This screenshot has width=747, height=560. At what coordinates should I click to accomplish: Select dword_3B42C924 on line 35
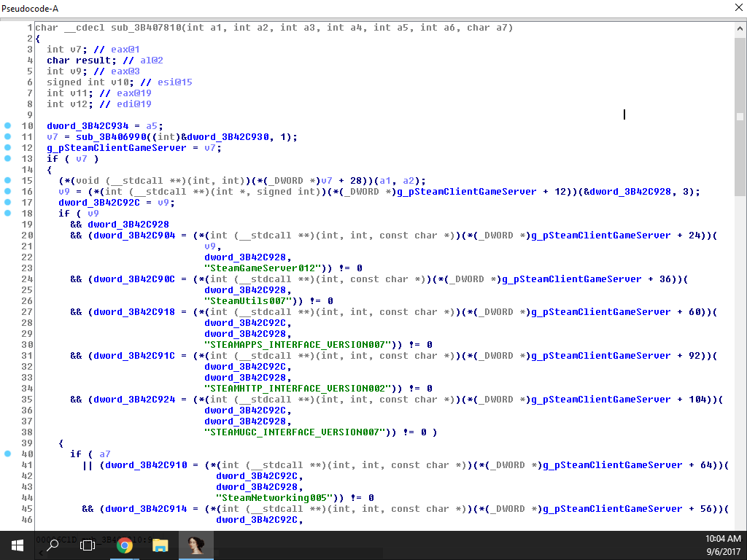(134, 400)
